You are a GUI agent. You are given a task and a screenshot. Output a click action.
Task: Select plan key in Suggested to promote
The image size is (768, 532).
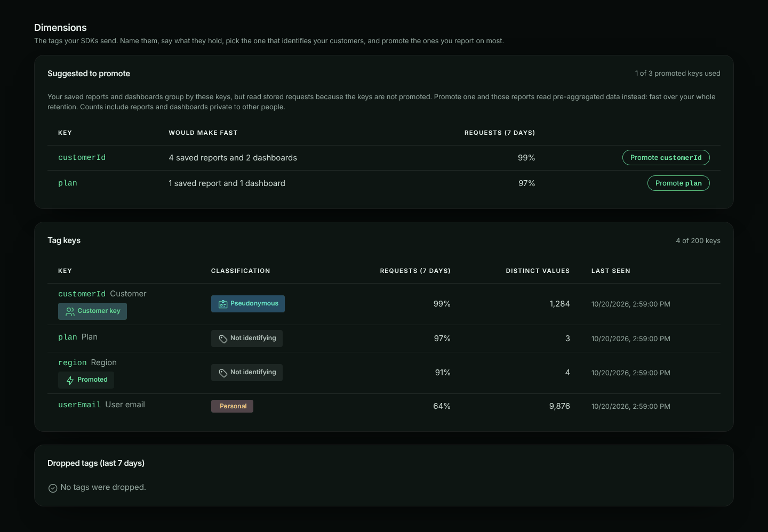tap(68, 183)
